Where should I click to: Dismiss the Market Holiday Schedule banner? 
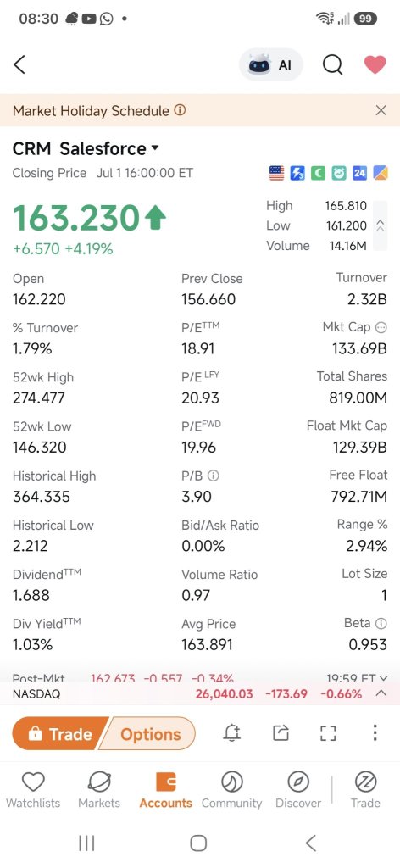tap(381, 110)
